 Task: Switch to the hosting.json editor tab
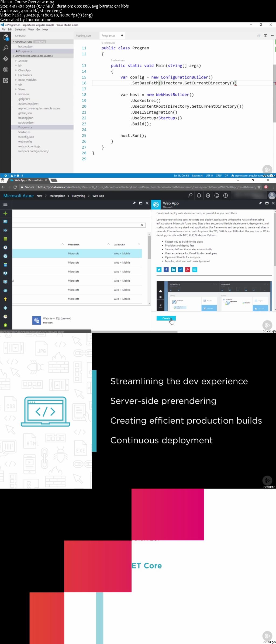[86, 36]
